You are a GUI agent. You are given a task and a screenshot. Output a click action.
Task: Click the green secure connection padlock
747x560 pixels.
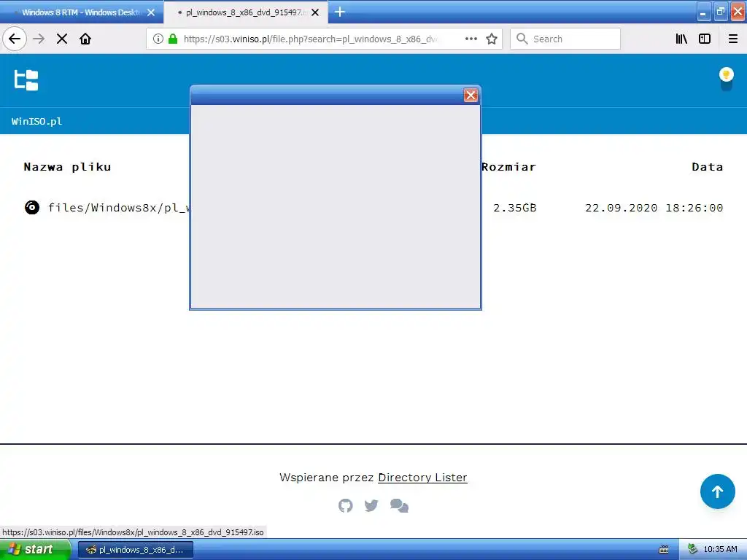173,39
